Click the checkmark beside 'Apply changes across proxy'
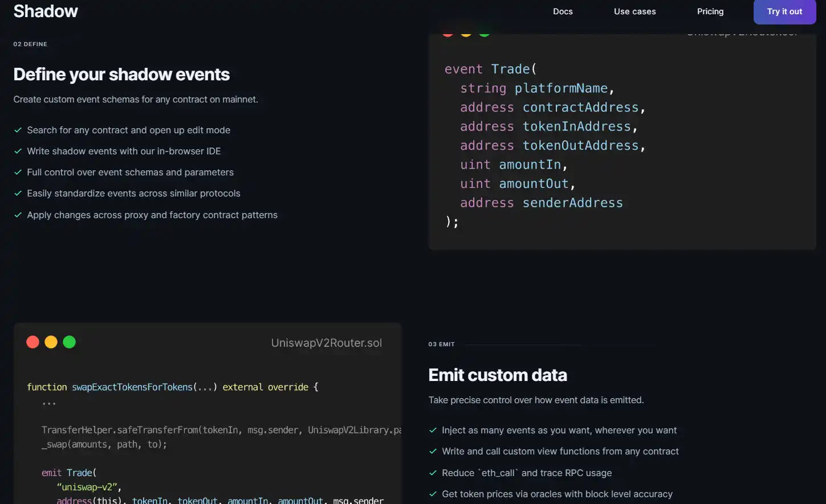The image size is (826, 504). [x=18, y=215]
